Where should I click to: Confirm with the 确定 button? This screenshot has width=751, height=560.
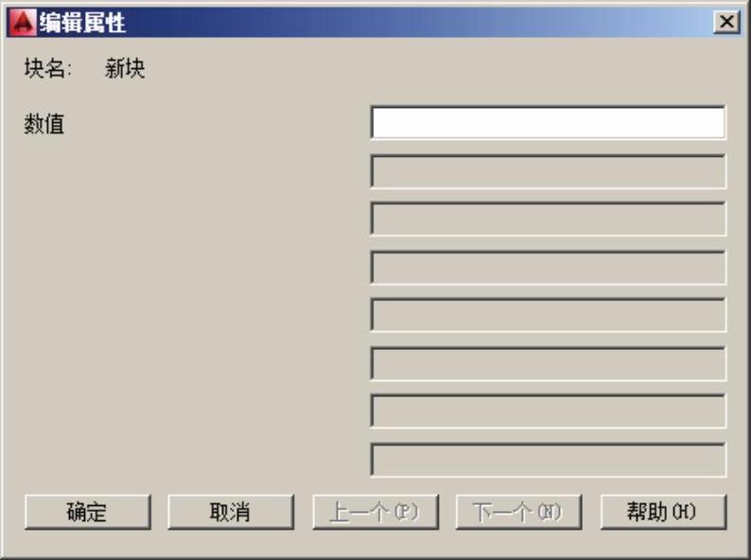tap(88, 512)
